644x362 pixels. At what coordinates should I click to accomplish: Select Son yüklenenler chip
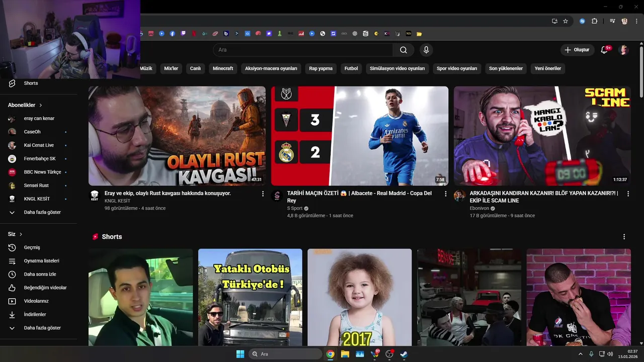506,68
